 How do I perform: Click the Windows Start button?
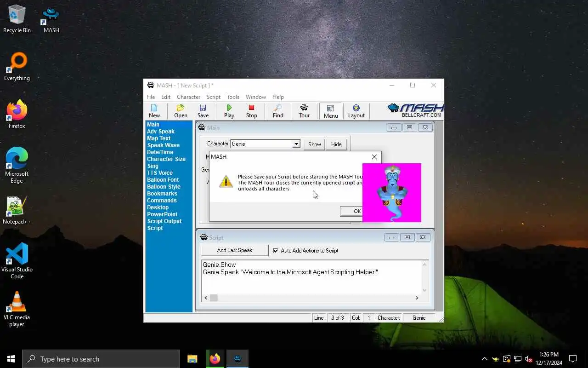tap(11, 359)
